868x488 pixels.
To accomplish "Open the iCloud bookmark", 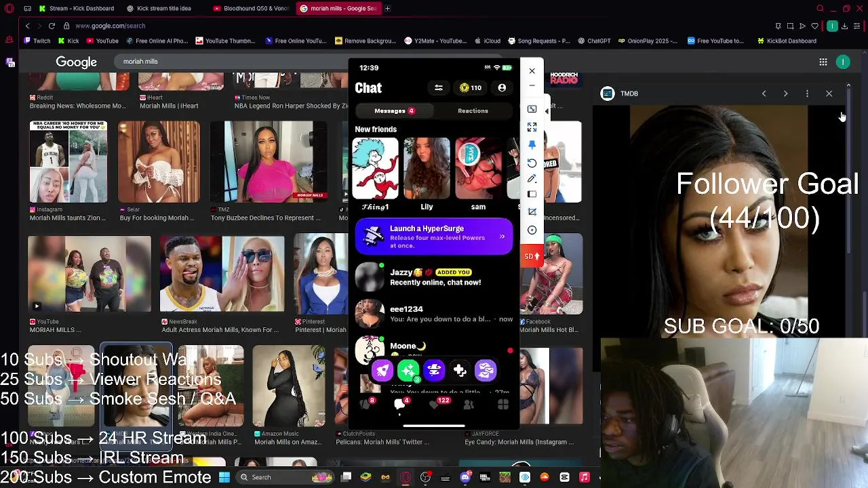I will [487, 41].
